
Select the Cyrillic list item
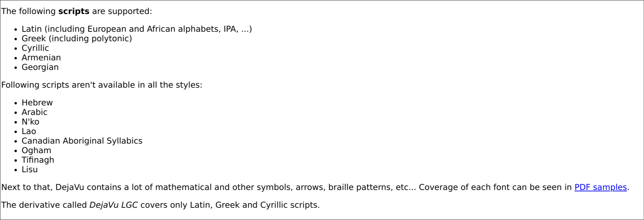click(x=35, y=48)
